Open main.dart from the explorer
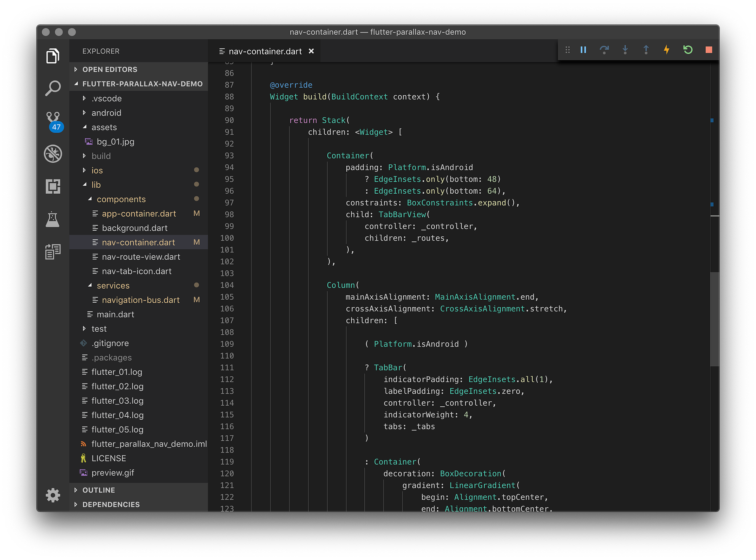The image size is (756, 560). [115, 314]
